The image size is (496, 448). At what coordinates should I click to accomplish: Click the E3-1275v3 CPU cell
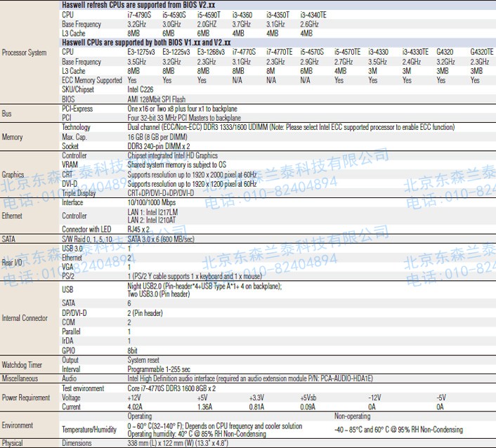coord(142,52)
